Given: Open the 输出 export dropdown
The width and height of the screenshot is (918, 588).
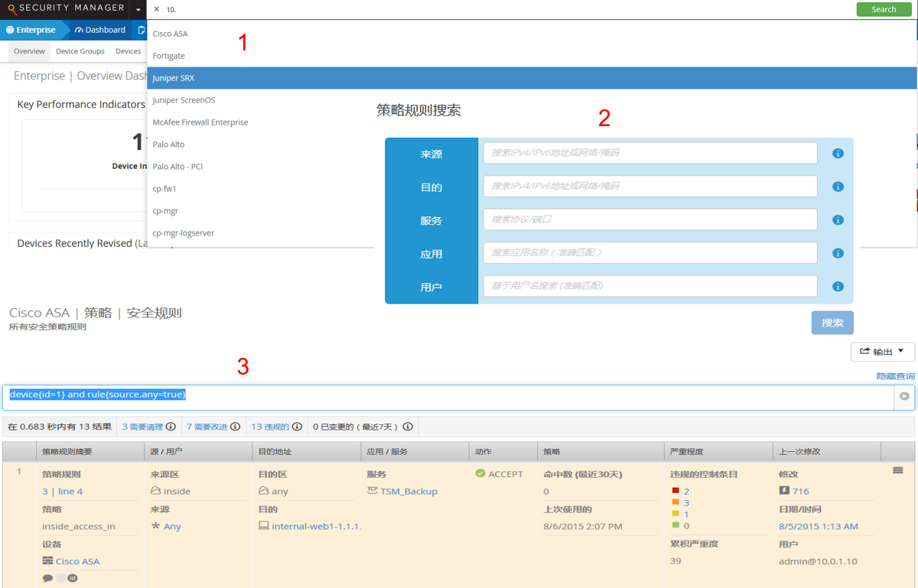Looking at the screenshot, I should (882, 352).
